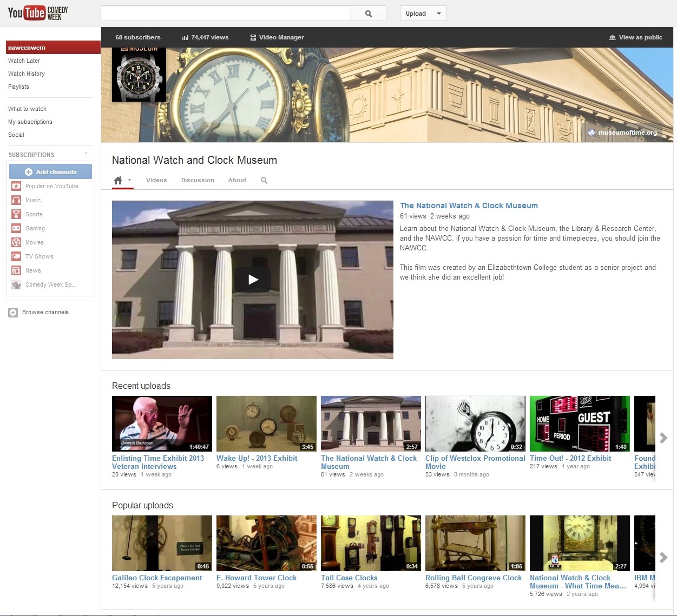Switch to the Discussion tab

pyautogui.click(x=198, y=180)
